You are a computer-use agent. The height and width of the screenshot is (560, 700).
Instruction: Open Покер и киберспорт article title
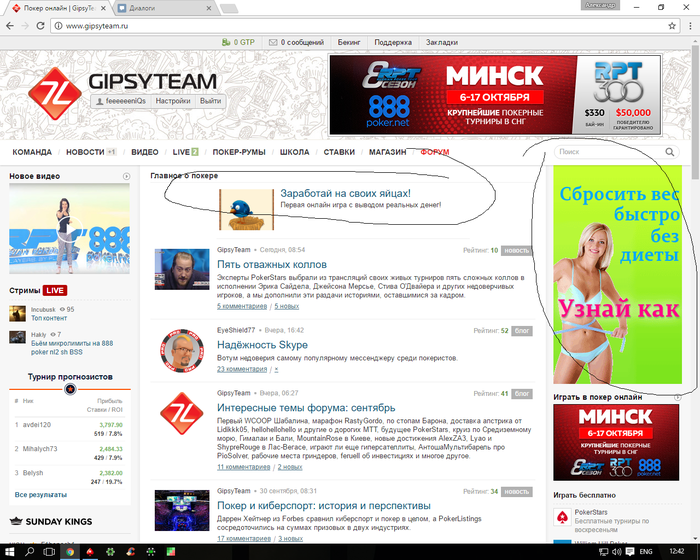coord(324,506)
